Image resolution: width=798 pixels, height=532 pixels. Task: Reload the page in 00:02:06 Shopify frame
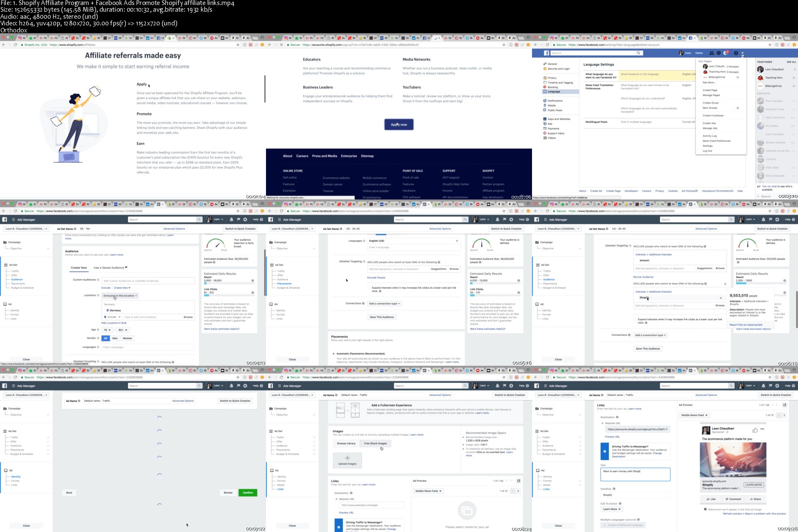point(281,45)
